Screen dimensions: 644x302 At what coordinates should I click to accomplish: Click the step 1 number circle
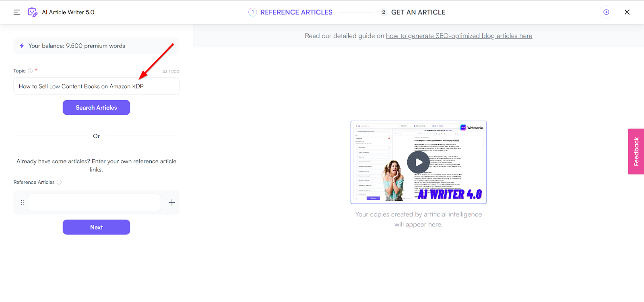click(252, 12)
